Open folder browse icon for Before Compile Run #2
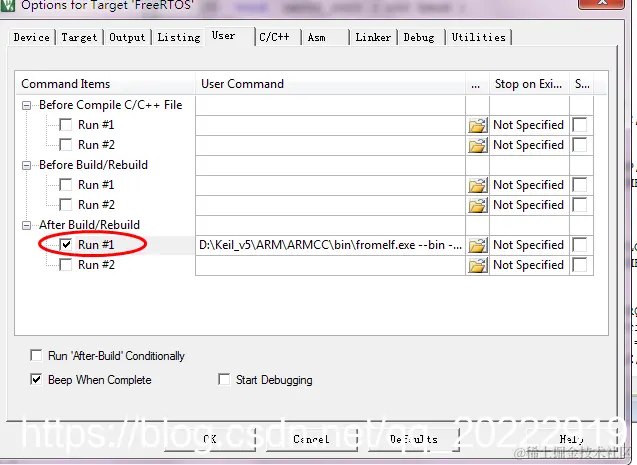The image size is (637, 465). click(478, 145)
